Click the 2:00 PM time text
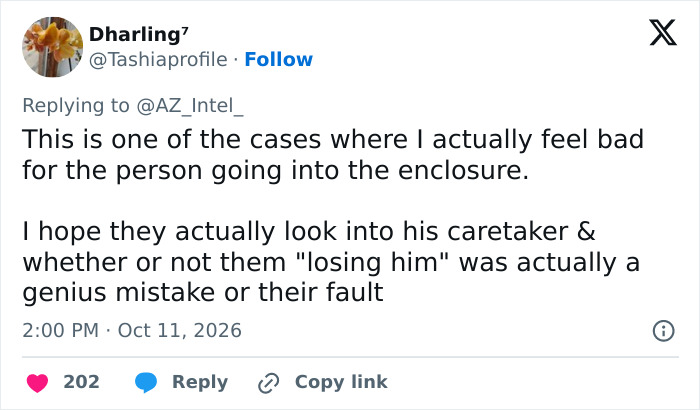Screen dimensions: 700x410 60,331
